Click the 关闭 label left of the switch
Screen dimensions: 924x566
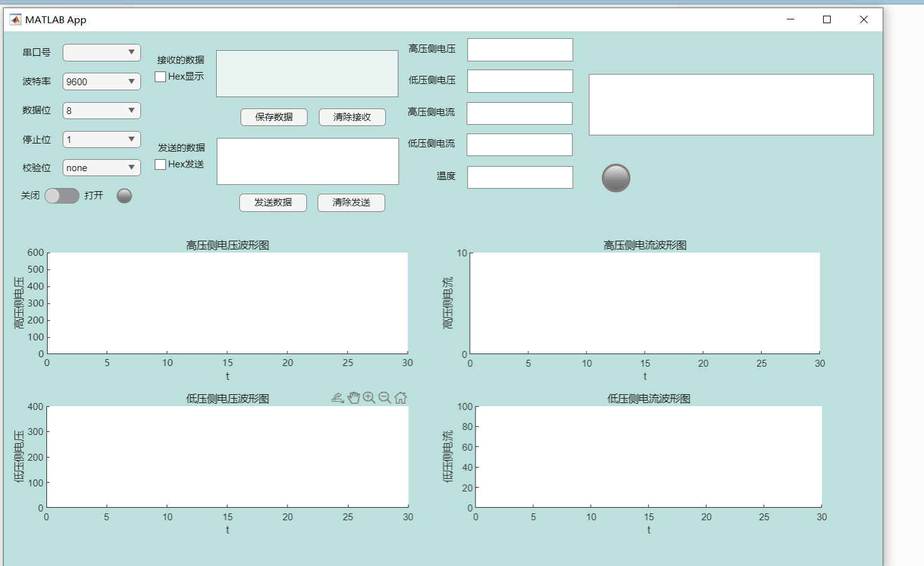coord(30,196)
